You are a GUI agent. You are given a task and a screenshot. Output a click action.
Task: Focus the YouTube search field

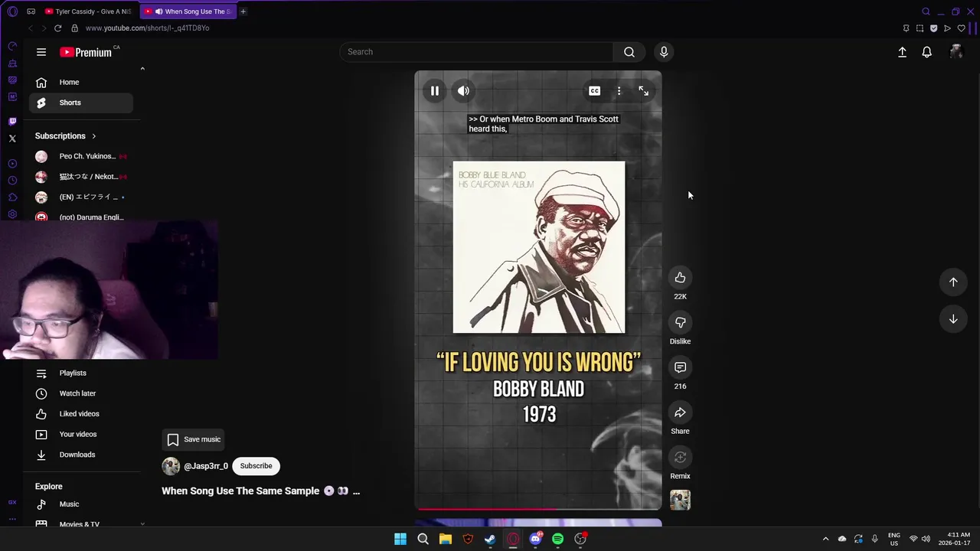coord(476,52)
